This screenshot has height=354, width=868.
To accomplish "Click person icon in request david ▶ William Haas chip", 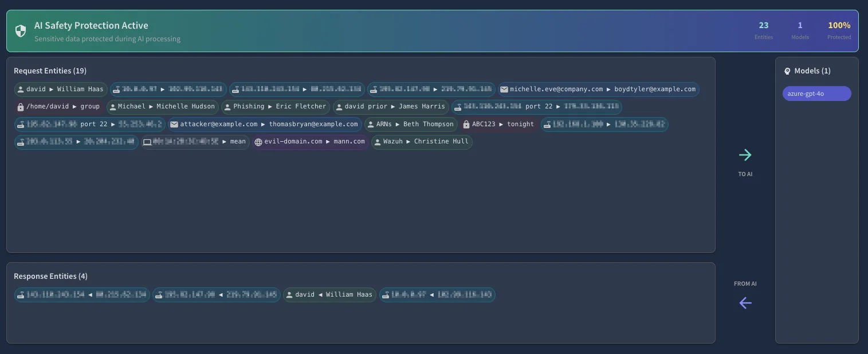I will pos(21,90).
